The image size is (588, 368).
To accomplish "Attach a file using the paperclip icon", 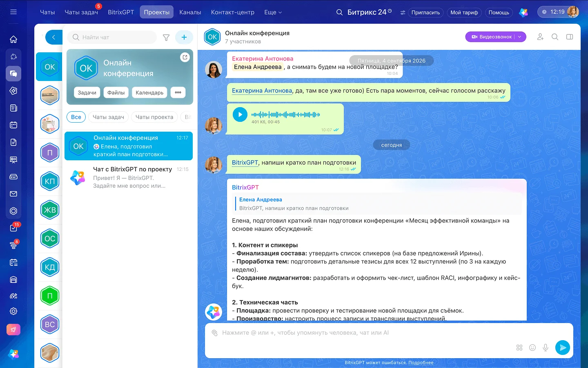I will (x=215, y=333).
